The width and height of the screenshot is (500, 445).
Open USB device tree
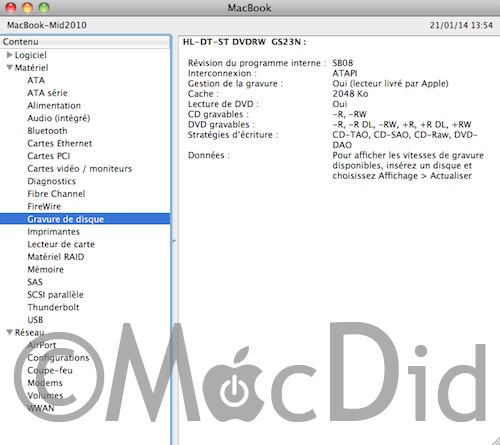pyautogui.click(x=35, y=320)
